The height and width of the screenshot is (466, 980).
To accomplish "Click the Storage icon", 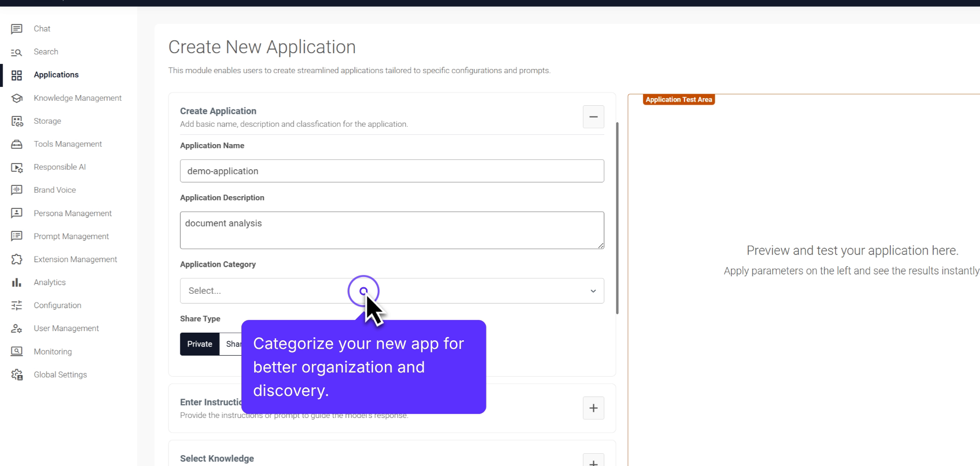I will 17,121.
